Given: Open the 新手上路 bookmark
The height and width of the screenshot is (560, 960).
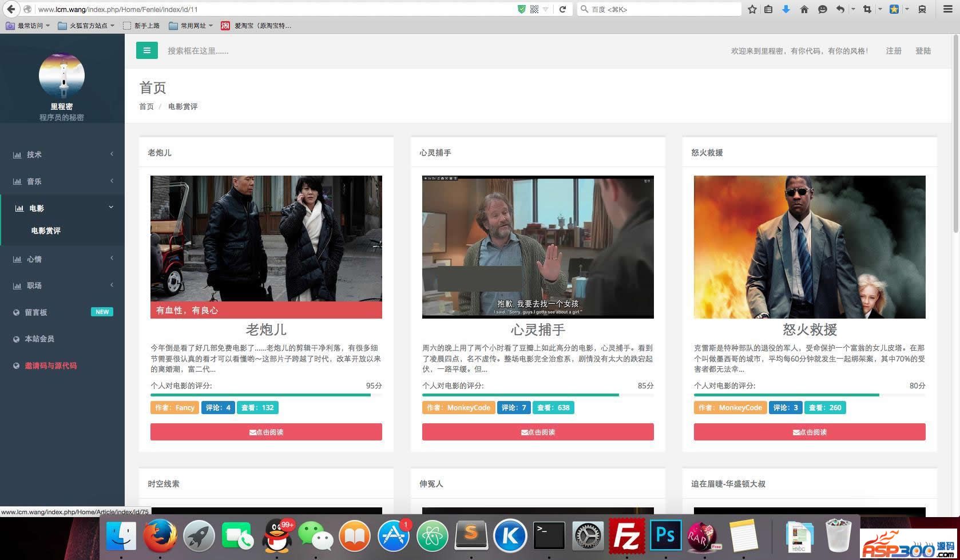Looking at the screenshot, I should point(141,26).
